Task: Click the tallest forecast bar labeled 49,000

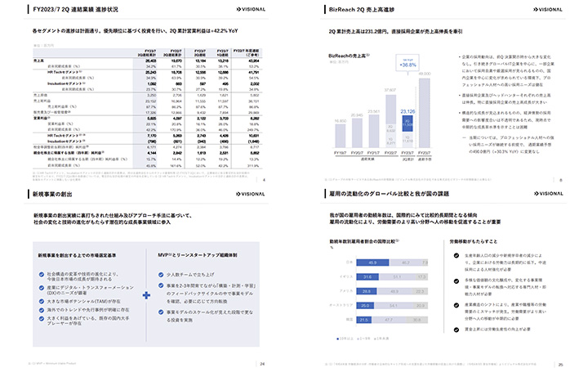Action: [x=425, y=113]
